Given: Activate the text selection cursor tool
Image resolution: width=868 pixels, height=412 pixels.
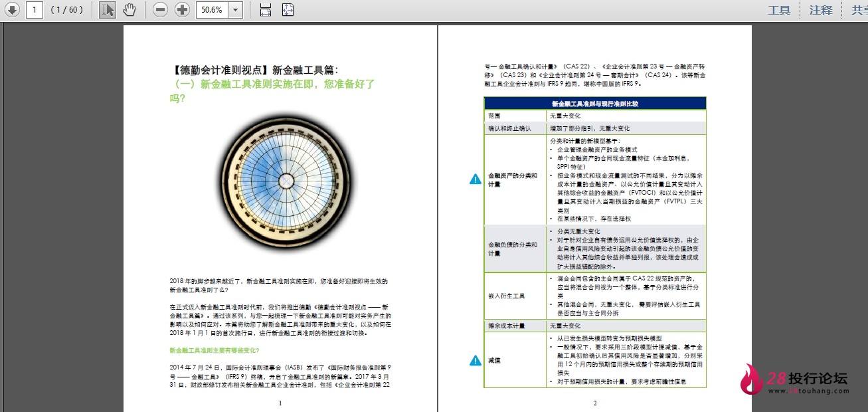Looking at the screenshot, I should (108, 10).
